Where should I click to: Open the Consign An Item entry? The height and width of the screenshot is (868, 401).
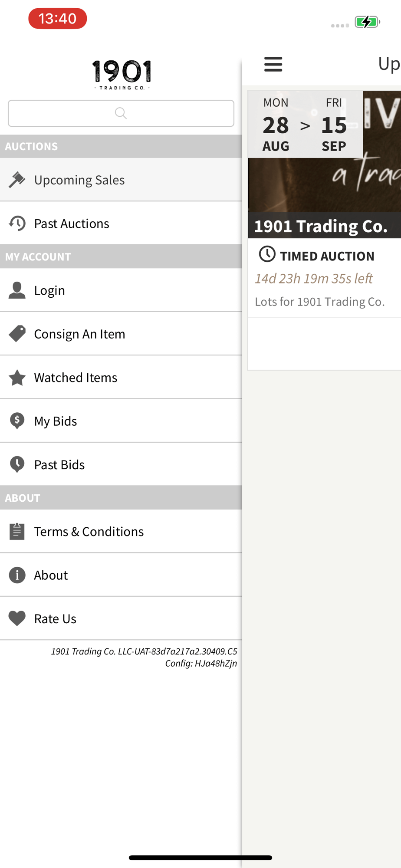[x=79, y=334]
